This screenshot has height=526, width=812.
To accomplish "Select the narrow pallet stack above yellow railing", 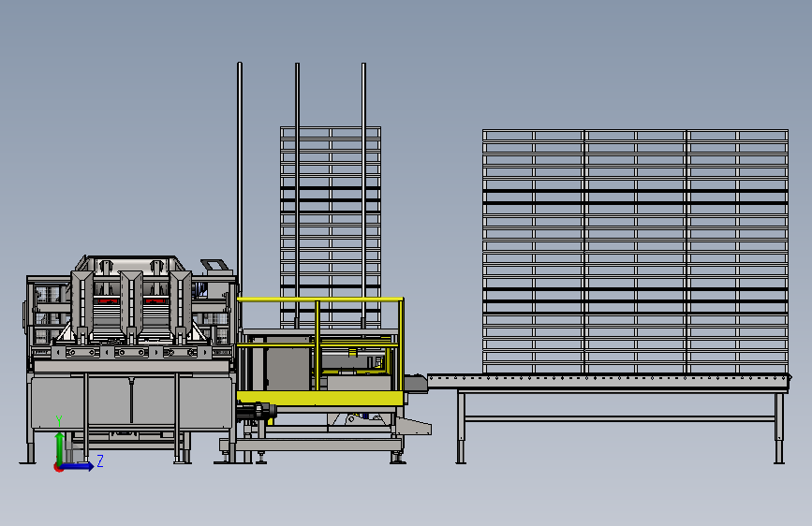I will pyautogui.click(x=331, y=226).
